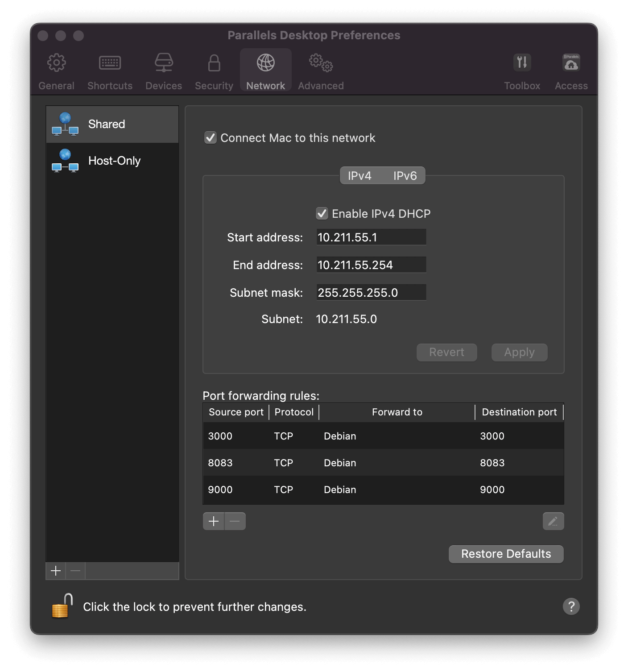This screenshot has width=628, height=672.
Task: Select the Advanced preferences icon
Action: [320, 69]
